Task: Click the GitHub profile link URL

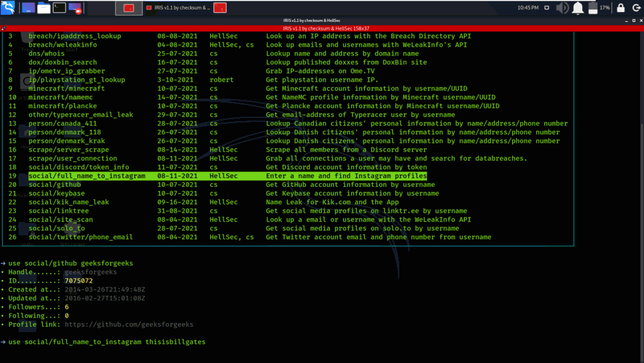Action: (x=129, y=324)
